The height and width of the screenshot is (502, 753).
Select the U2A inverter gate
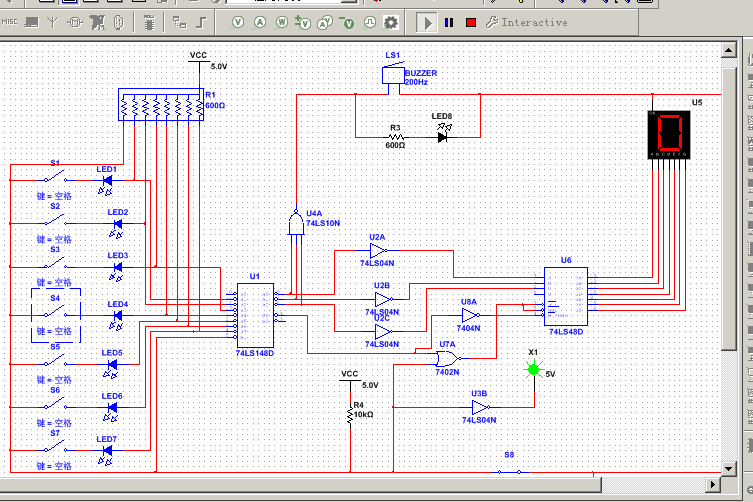tap(377, 250)
